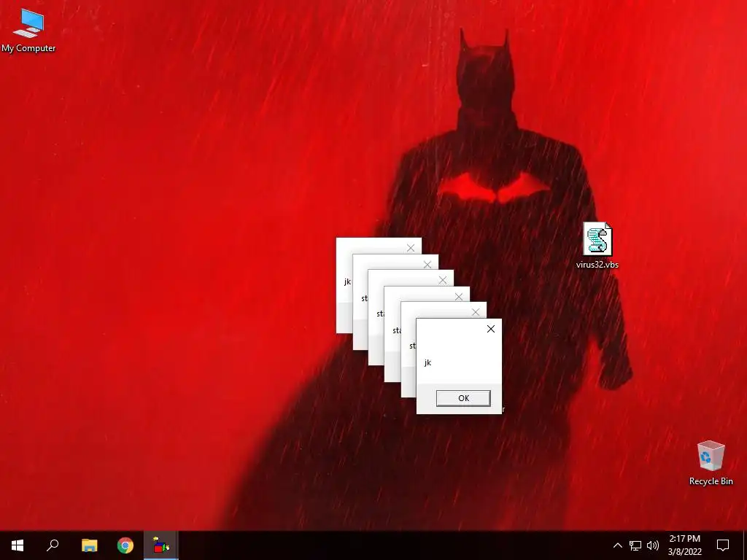Launch File Explorer from the taskbar
This screenshot has height=560, width=747.
click(x=89, y=545)
